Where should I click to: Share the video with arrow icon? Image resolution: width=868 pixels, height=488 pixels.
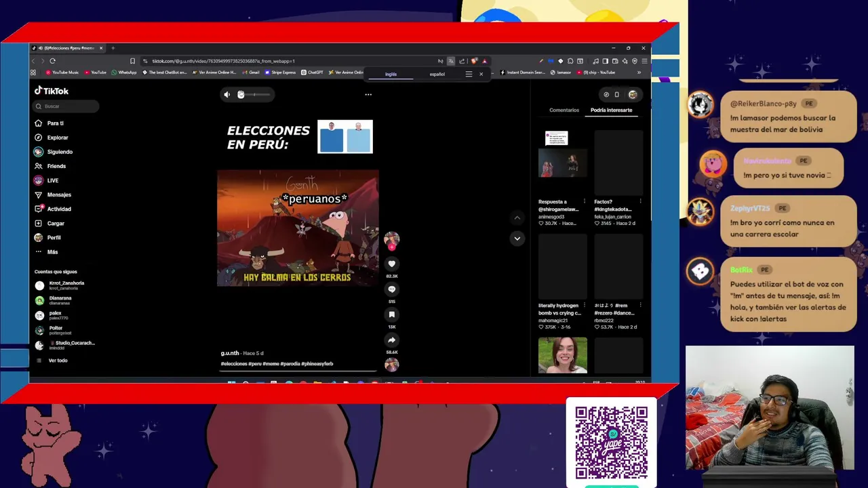tap(391, 340)
